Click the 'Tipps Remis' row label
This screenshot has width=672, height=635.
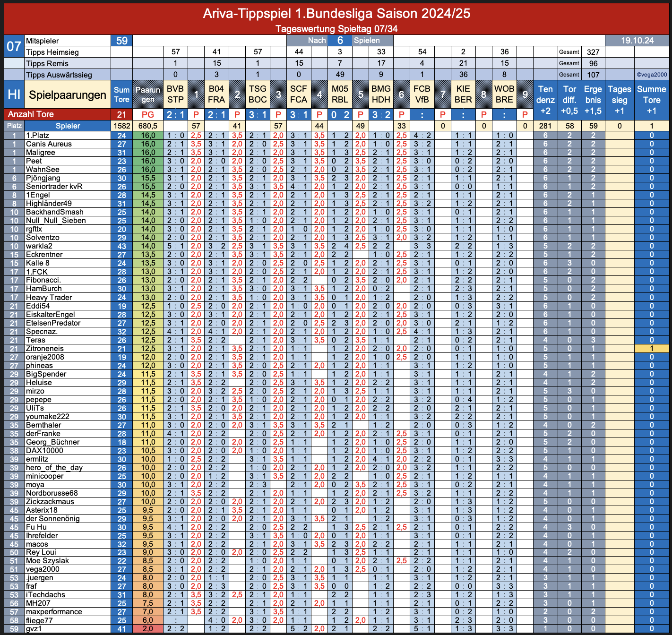point(47,64)
